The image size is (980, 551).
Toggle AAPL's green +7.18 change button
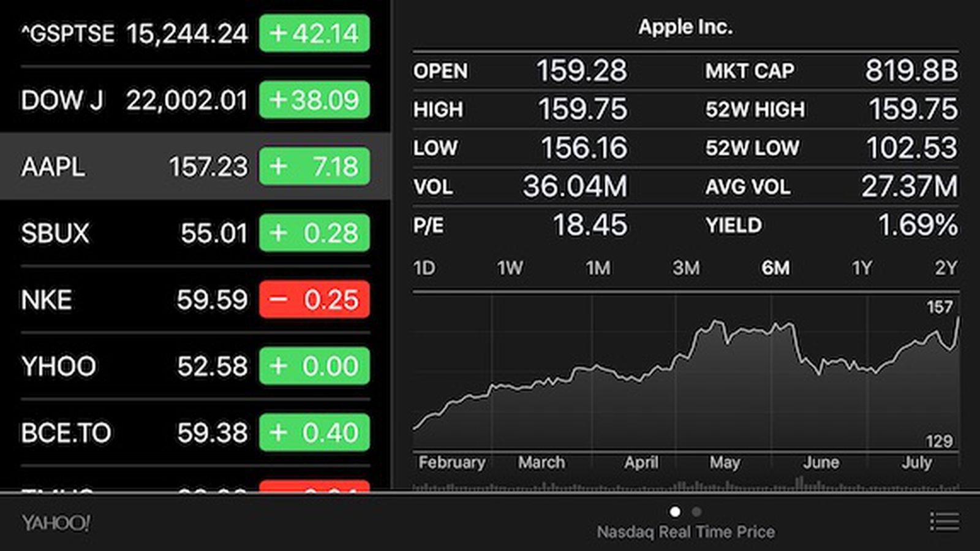(x=314, y=166)
